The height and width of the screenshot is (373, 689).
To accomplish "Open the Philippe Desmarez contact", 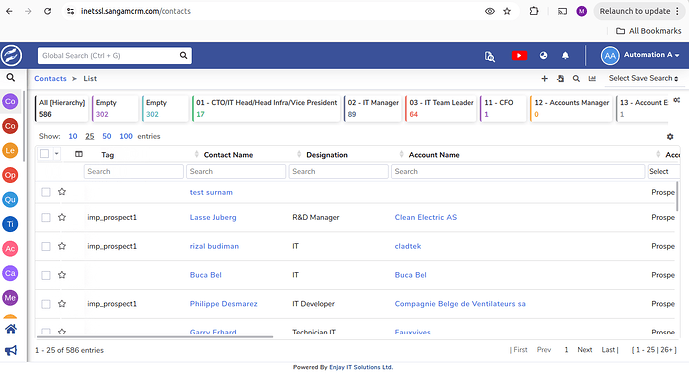I will coord(223,304).
